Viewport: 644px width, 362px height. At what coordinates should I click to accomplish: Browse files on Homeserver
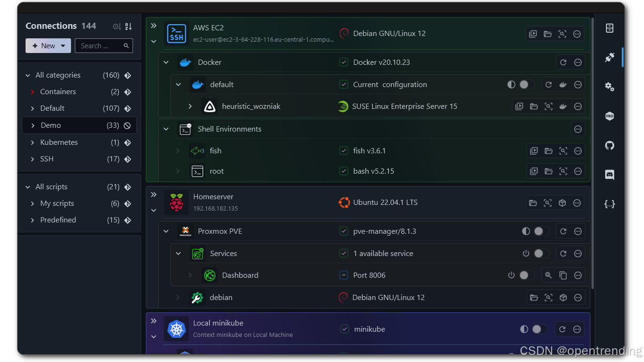(x=533, y=203)
